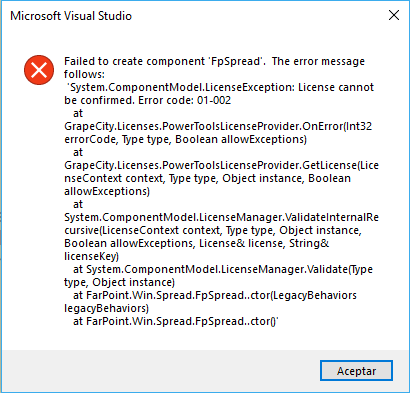
Task: Select the "Error code: 01-002" text
Action: tap(184, 100)
